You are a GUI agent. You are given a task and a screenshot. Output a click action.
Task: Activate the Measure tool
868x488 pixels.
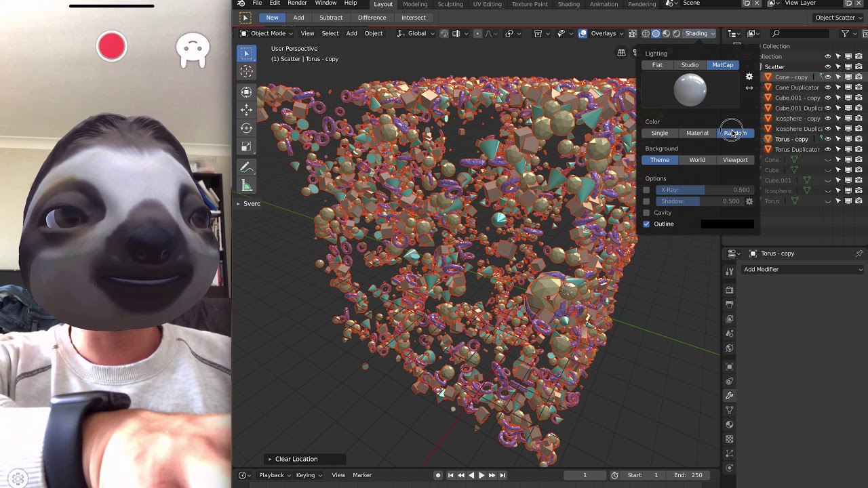point(246,186)
